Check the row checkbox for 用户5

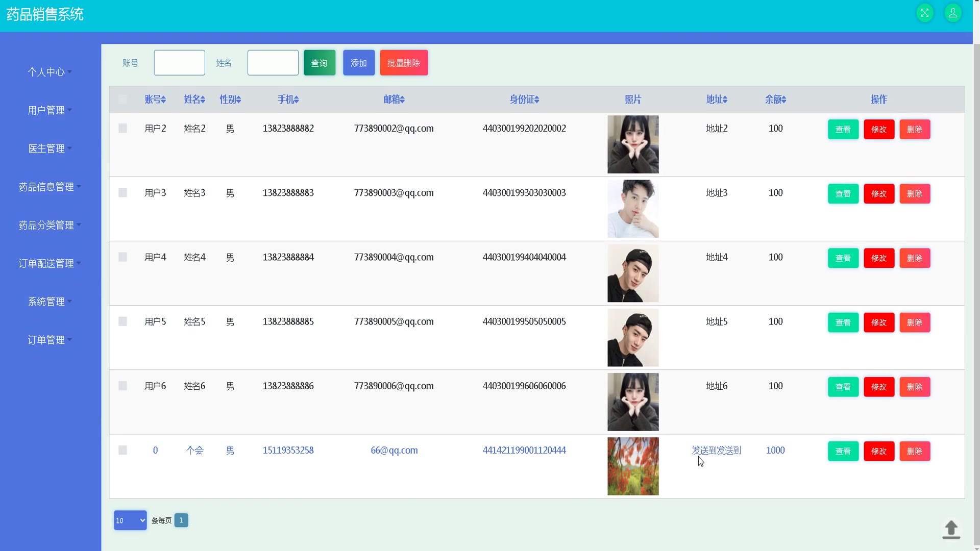122,321
